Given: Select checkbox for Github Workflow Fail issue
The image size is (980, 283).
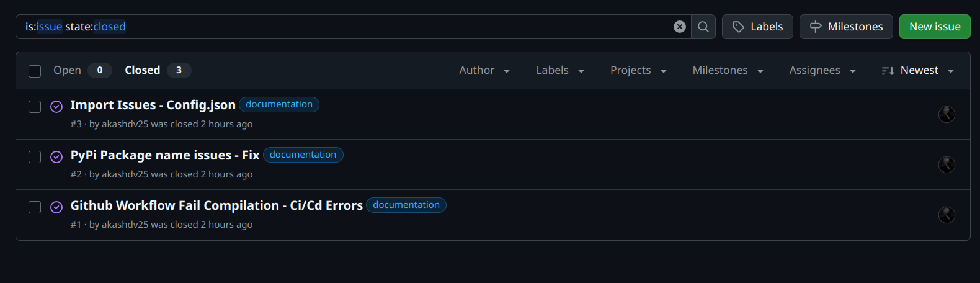Looking at the screenshot, I should pyautogui.click(x=35, y=207).
